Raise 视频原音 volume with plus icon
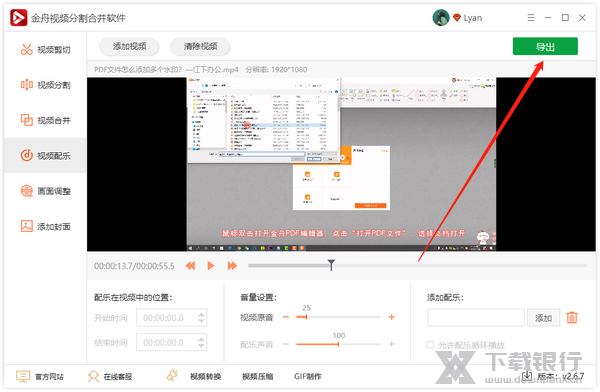600x392 pixels. pos(391,317)
